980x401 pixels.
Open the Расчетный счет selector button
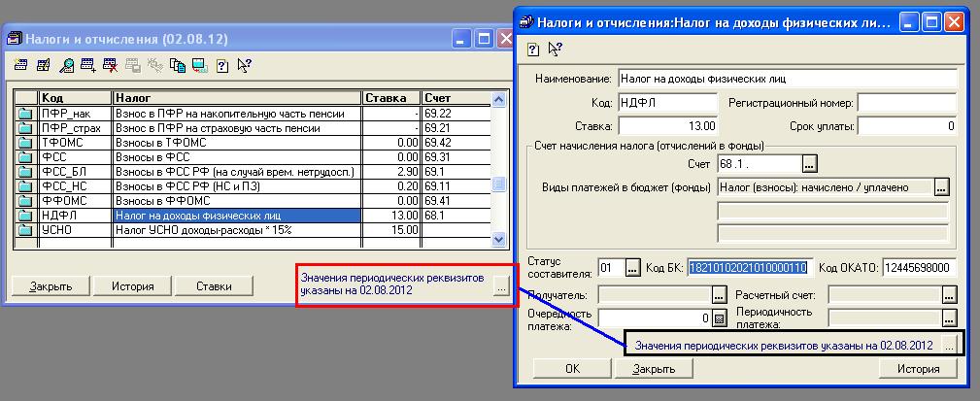click(949, 294)
